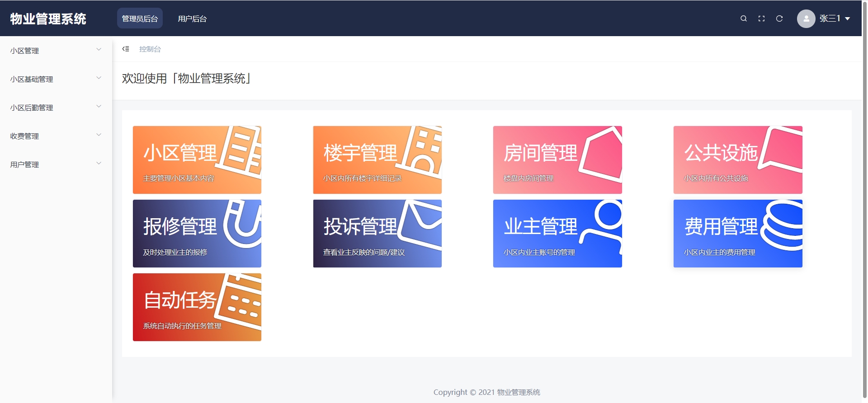Expand the 收费管理 sidebar menu
Image resolution: width=868 pixels, height=403 pixels.
(56, 136)
